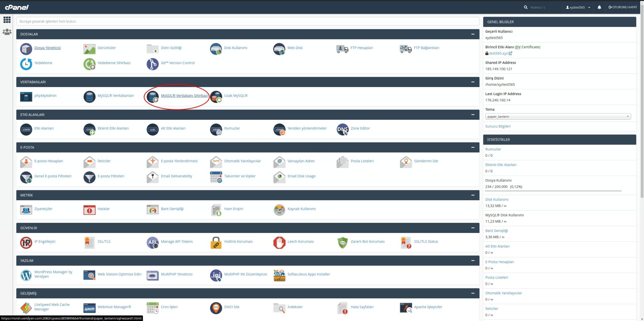Open the xyztest565 user menu
Screen dimensions: 644x321
[578, 7]
